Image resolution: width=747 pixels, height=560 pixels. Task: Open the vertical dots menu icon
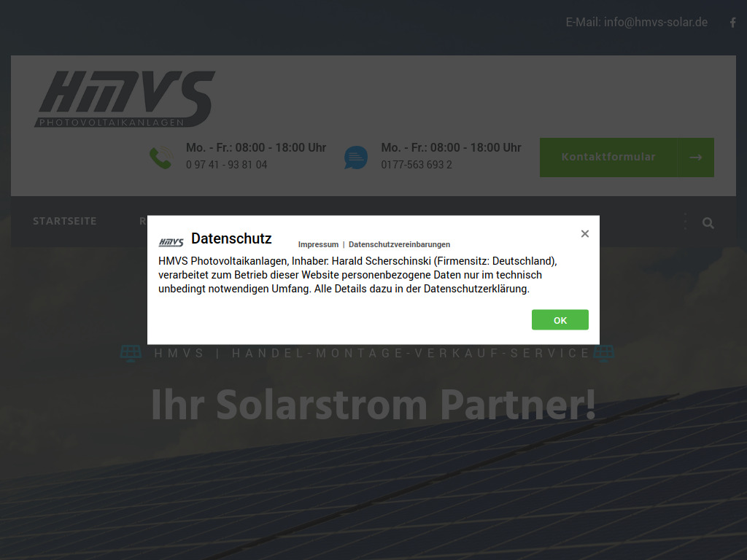tap(684, 222)
